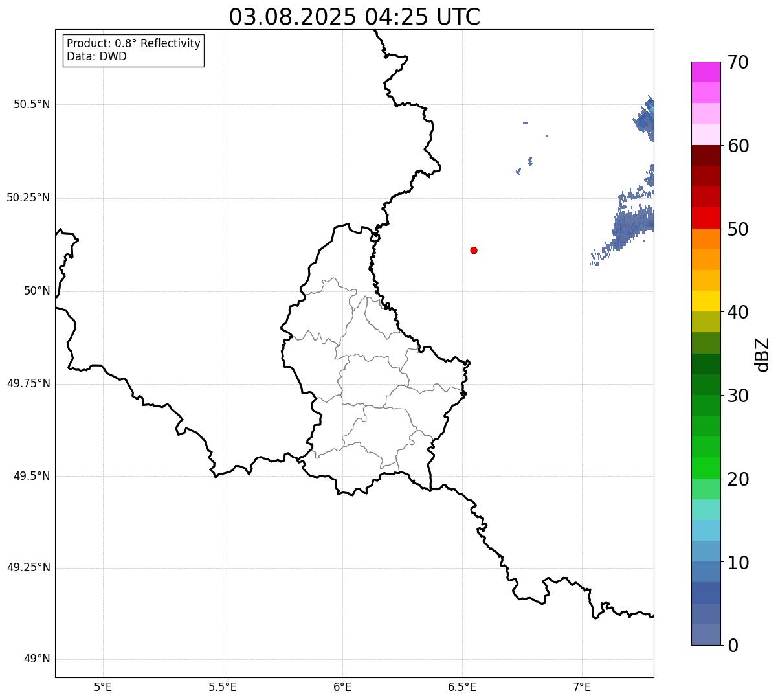Click the dark maroon colorbar segment below 60
The height and width of the screenshot is (700, 778).
(706, 155)
